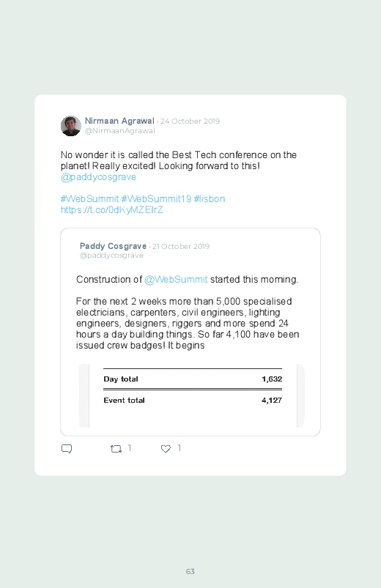Open the #lisbon hashtag
381x588 pixels.
click(x=210, y=198)
